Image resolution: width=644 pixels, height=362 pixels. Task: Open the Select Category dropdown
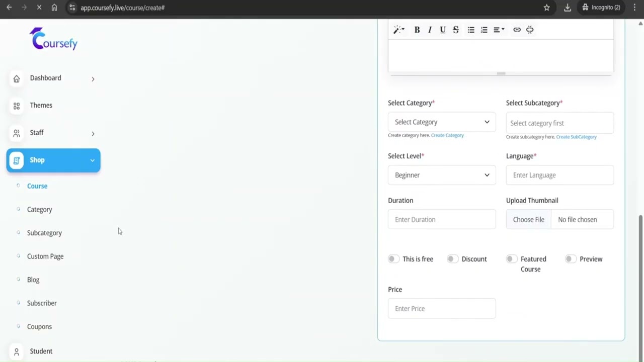point(442,122)
